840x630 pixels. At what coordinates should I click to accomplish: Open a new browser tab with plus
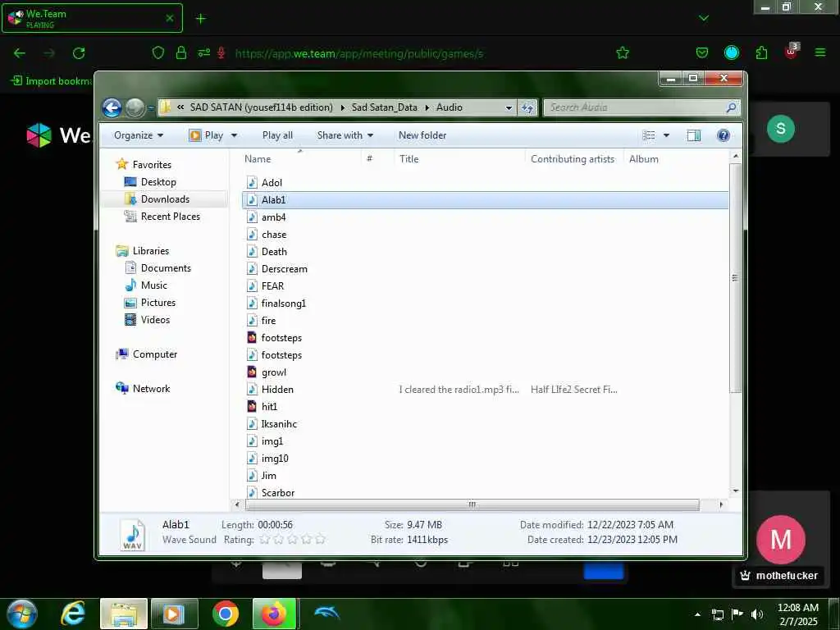tap(201, 19)
